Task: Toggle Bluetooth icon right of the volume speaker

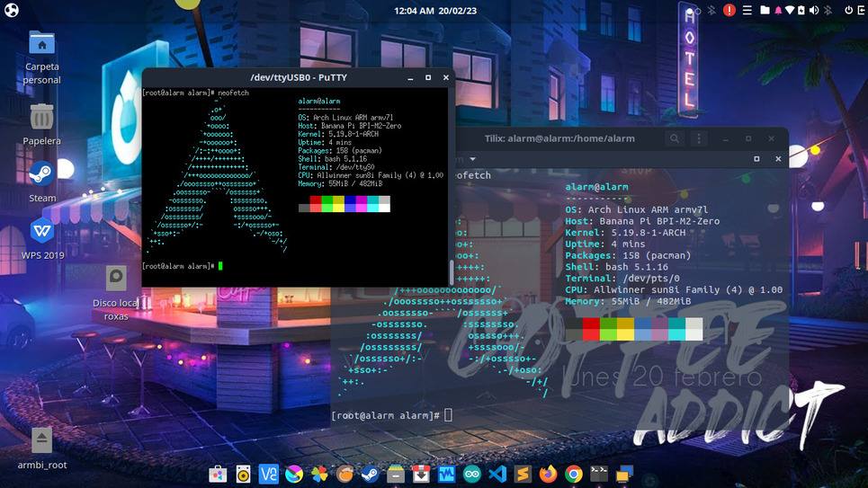Action: click(x=828, y=10)
